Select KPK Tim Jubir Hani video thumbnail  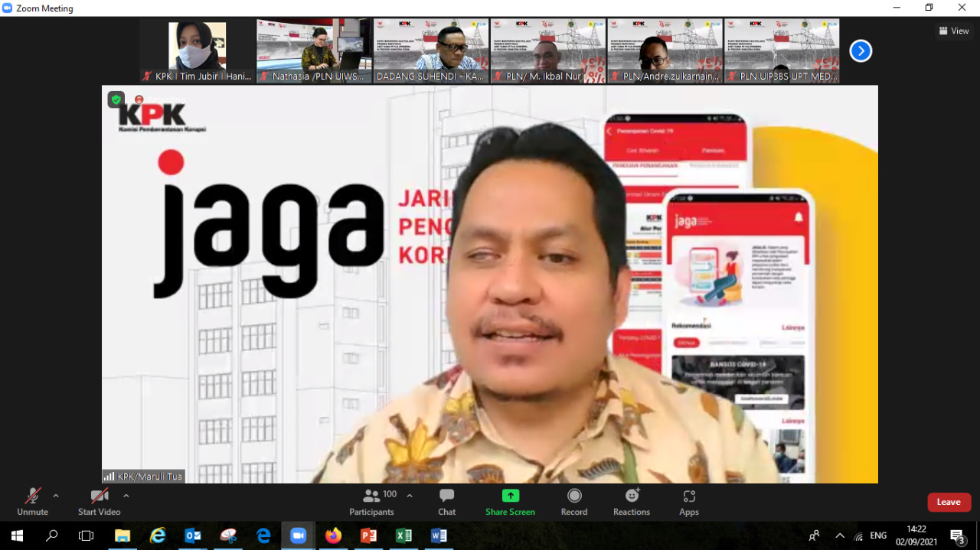click(198, 50)
